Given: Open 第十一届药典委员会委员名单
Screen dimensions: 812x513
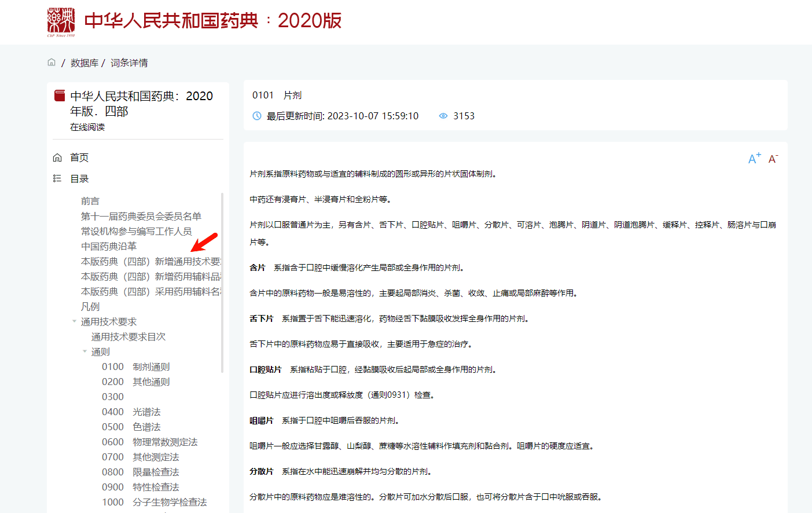Looking at the screenshot, I should 141,216.
